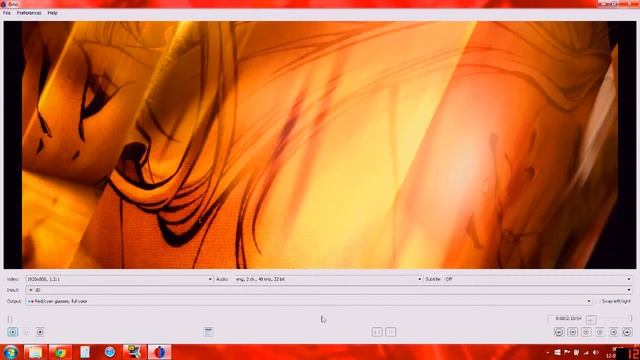Open File Explorer from taskbar
This screenshot has width=640, height=360.
pos(35,352)
